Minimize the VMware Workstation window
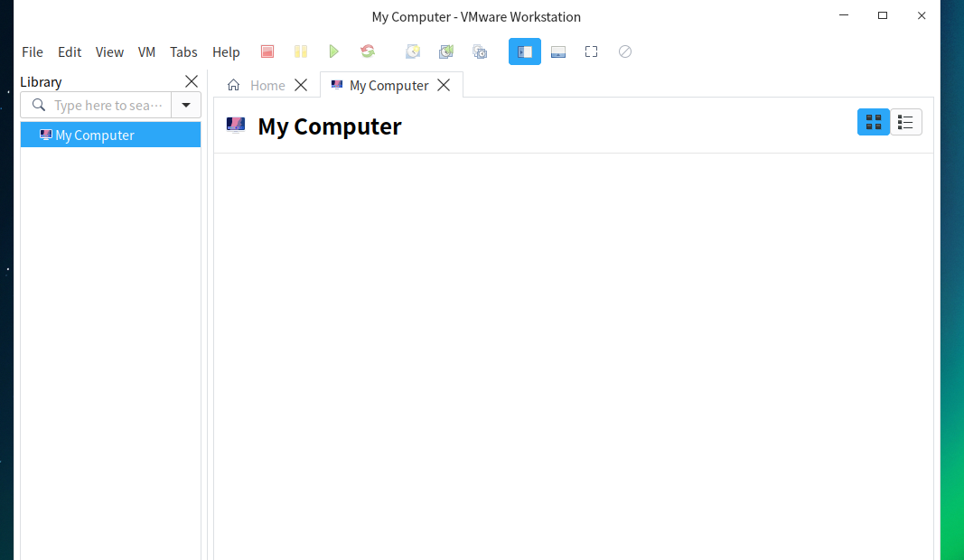This screenshot has height=560, width=964. (x=844, y=15)
